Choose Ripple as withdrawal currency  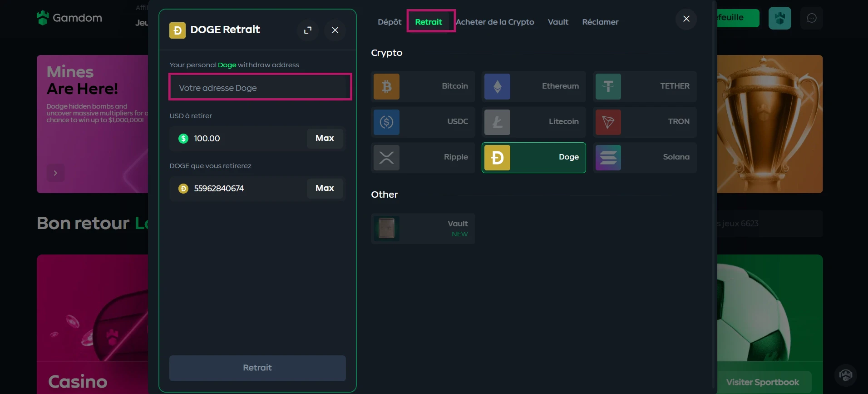coord(423,157)
